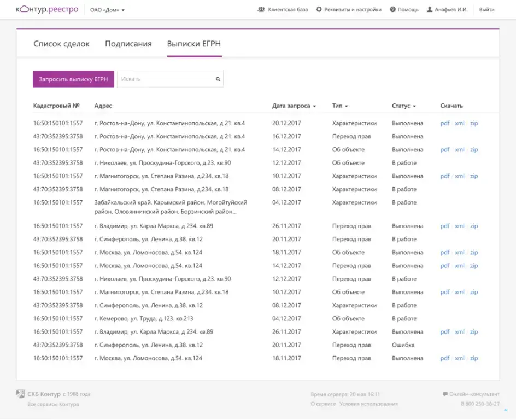This screenshot has height=420, width=516.
Task: Open the Анафьев И.И. user profile
Action: [x=447, y=9]
